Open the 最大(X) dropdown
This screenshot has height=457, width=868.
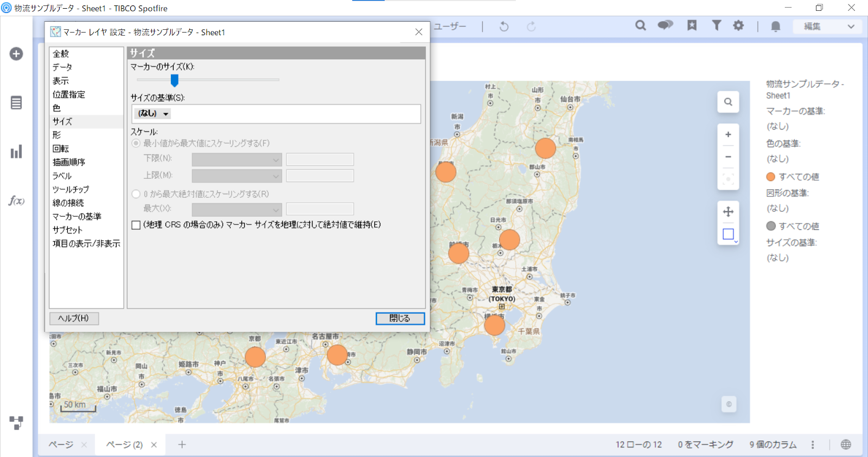(237, 209)
